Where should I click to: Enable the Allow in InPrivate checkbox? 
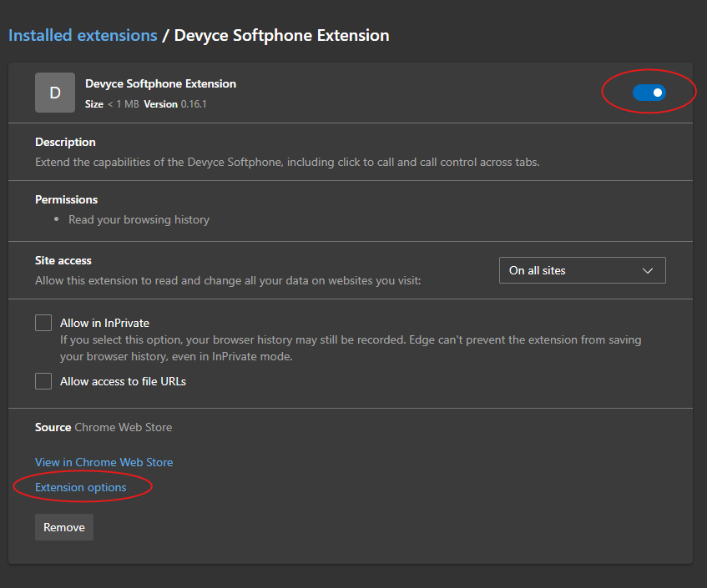(x=43, y=323)
